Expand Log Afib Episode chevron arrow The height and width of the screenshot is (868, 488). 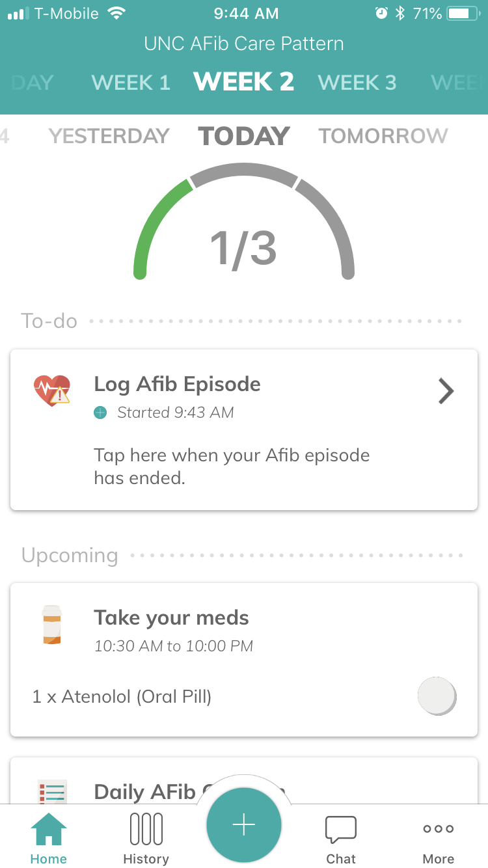(x=446, y=391)
